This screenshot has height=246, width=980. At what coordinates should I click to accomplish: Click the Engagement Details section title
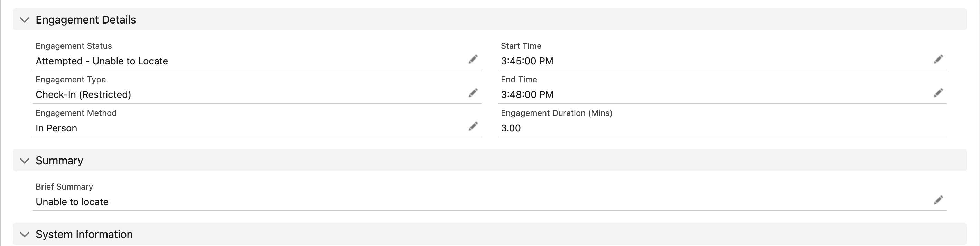tap(86, 20)
